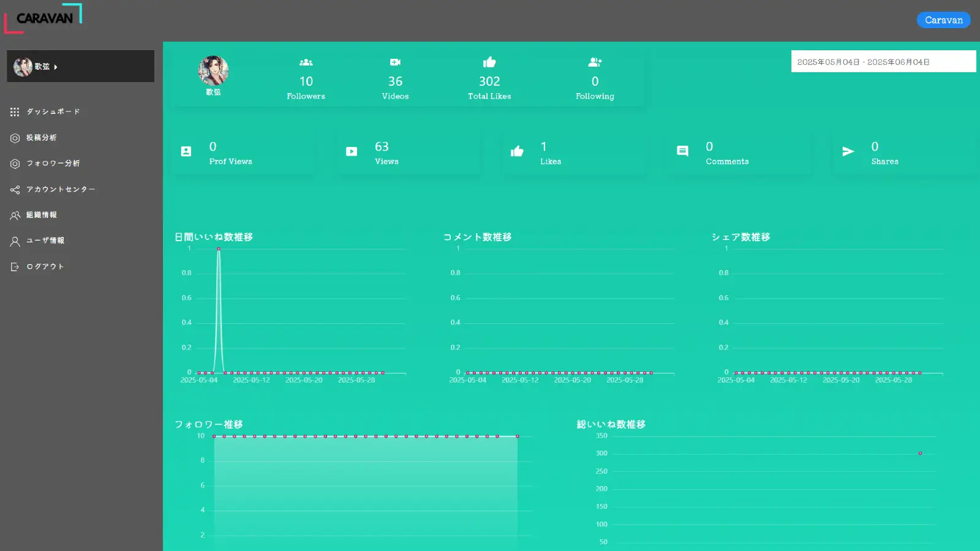Click the Shares paper plane icon

(848, 151)
